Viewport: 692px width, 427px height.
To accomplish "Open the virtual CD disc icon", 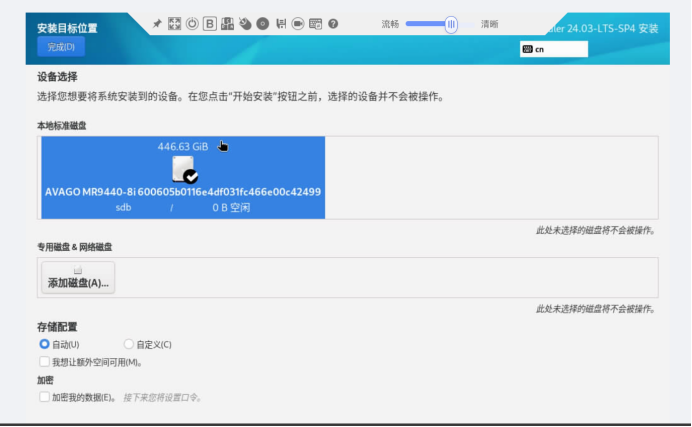I will pos(263,24).
